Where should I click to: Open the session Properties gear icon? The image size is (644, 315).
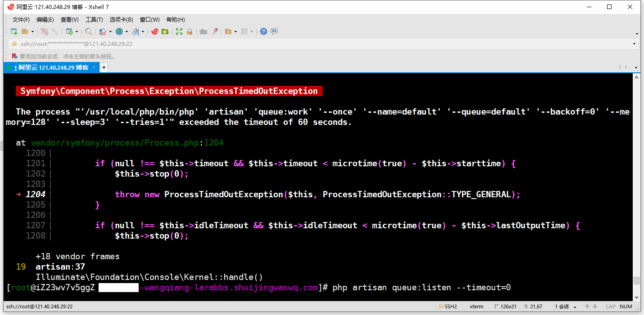(69, 31)
